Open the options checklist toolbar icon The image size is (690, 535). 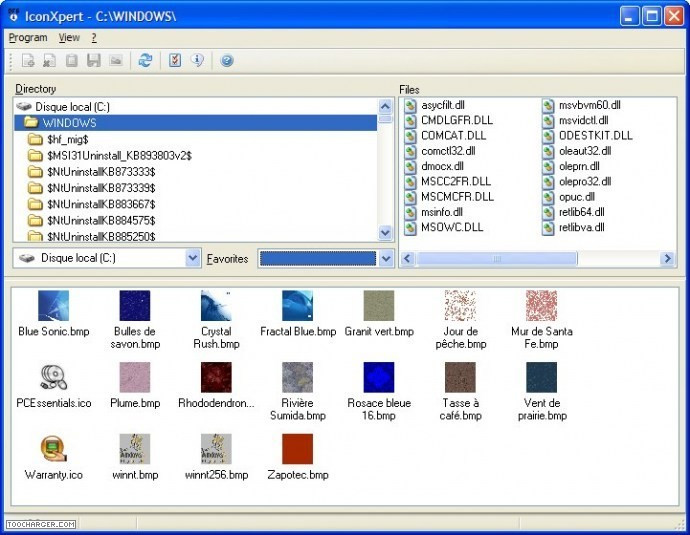pyautogui.click(x=175, y=60)
